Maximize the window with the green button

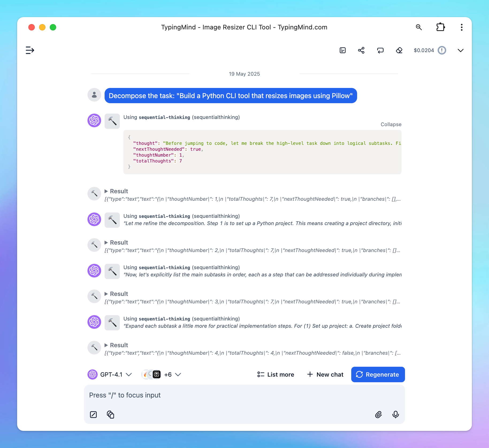tap(53, 27)
